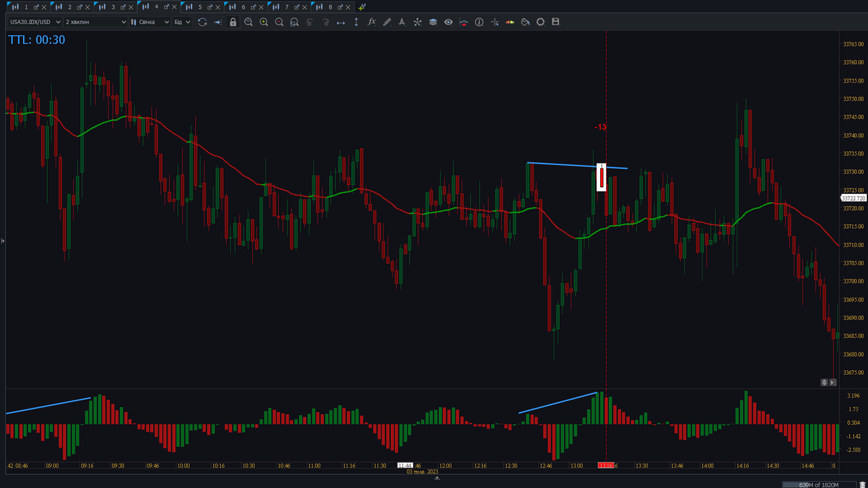Switch to chart tab 1

pos(26,7)
